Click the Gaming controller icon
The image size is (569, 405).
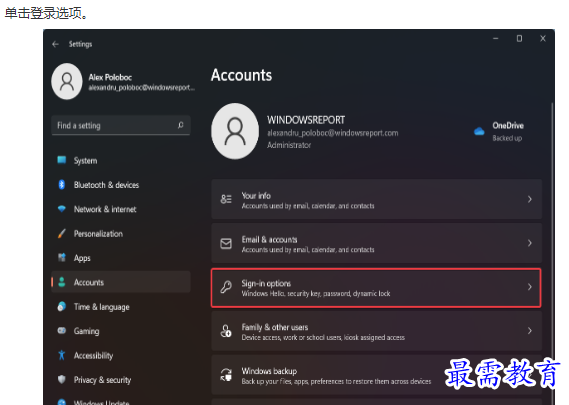[x=62, y=331]
